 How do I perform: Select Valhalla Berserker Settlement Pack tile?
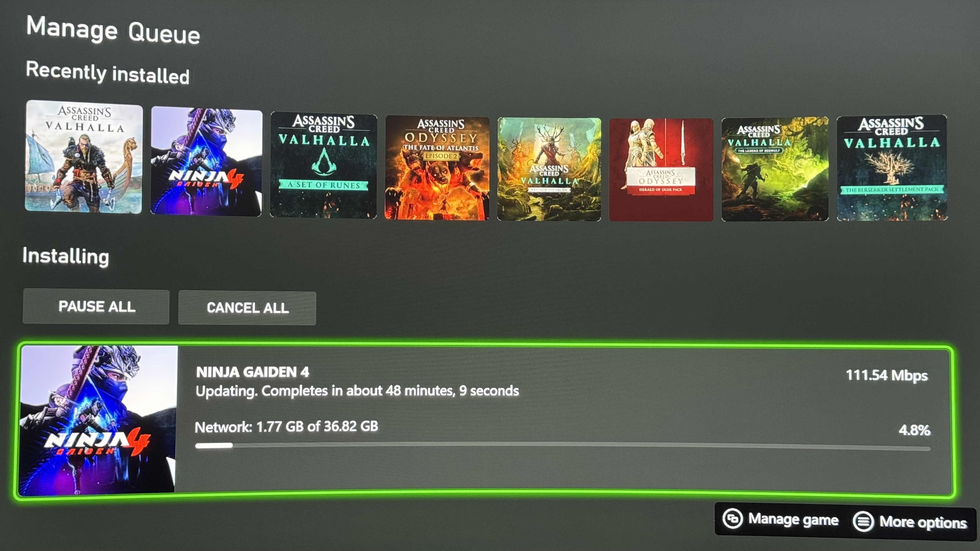tap(892, 168)
